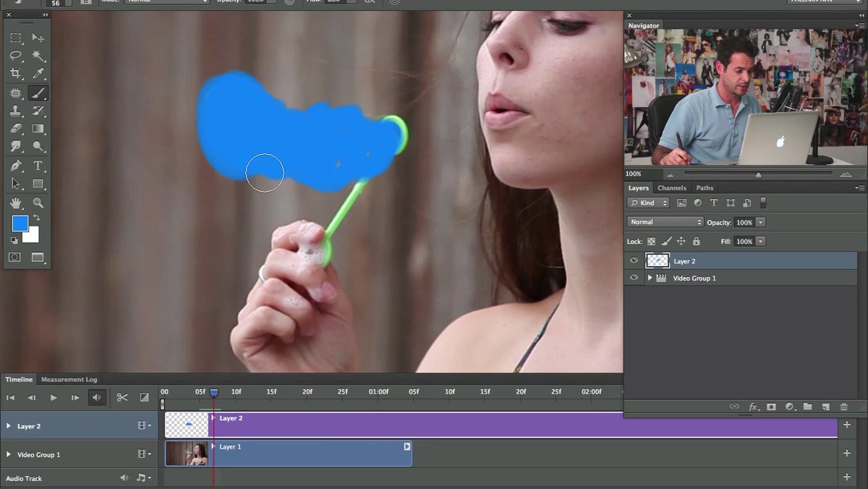Select the Eraser tool

15,129
